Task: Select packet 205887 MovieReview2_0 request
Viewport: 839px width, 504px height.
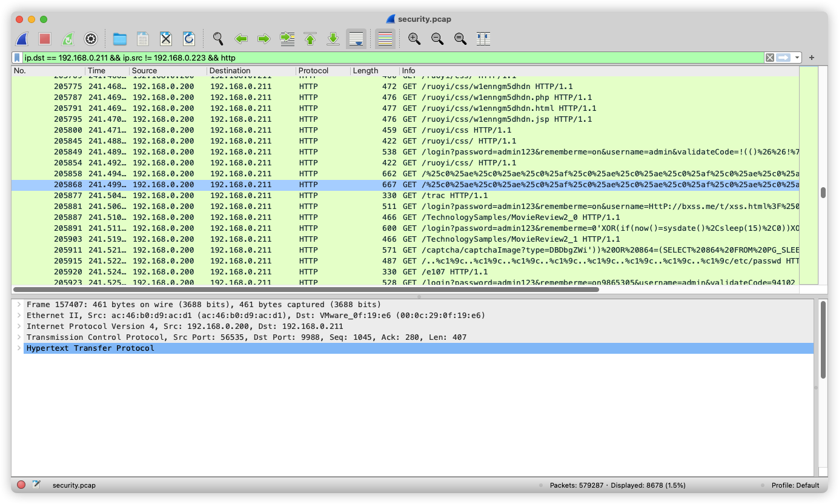Action: [405, 217]
